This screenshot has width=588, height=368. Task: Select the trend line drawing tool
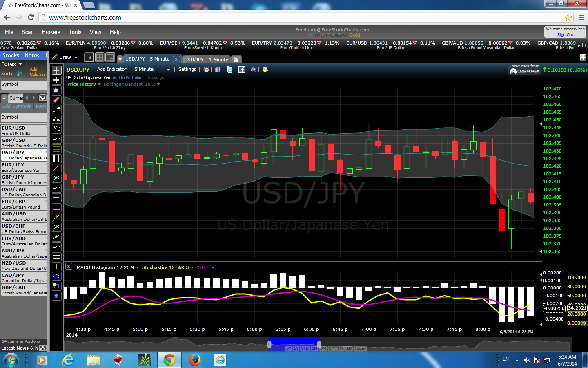click(56, 110)
